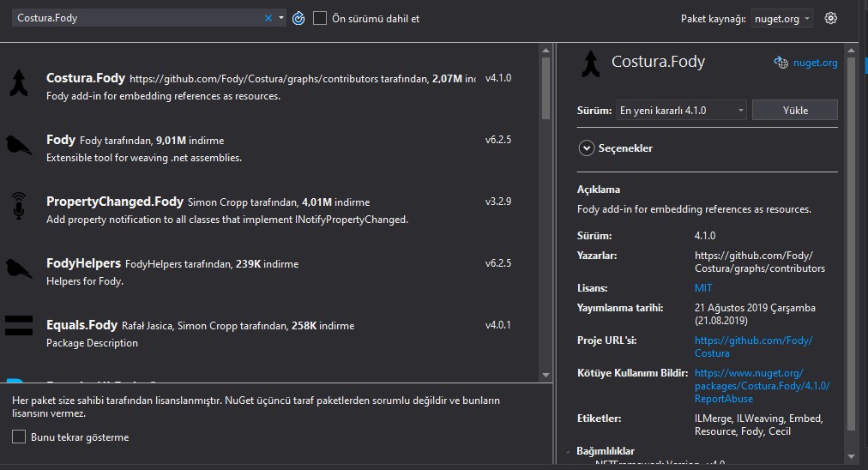
Task: Open the ReportAbuse nuget.org link
Action: click(762, 386)
